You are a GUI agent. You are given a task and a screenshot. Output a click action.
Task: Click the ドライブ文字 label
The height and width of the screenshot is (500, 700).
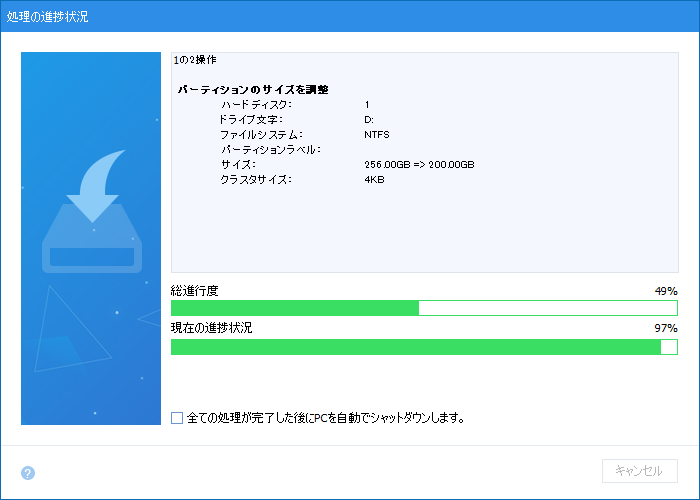tap(250, 120)
